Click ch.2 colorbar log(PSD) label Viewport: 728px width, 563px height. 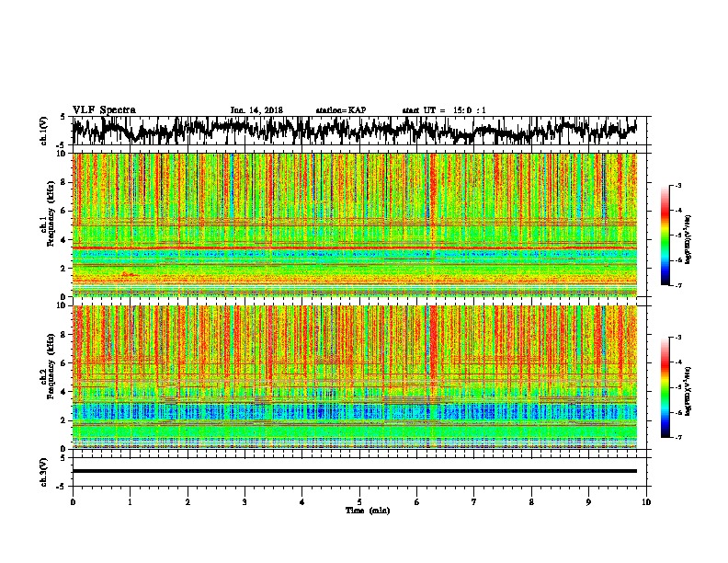click(688, 391)
